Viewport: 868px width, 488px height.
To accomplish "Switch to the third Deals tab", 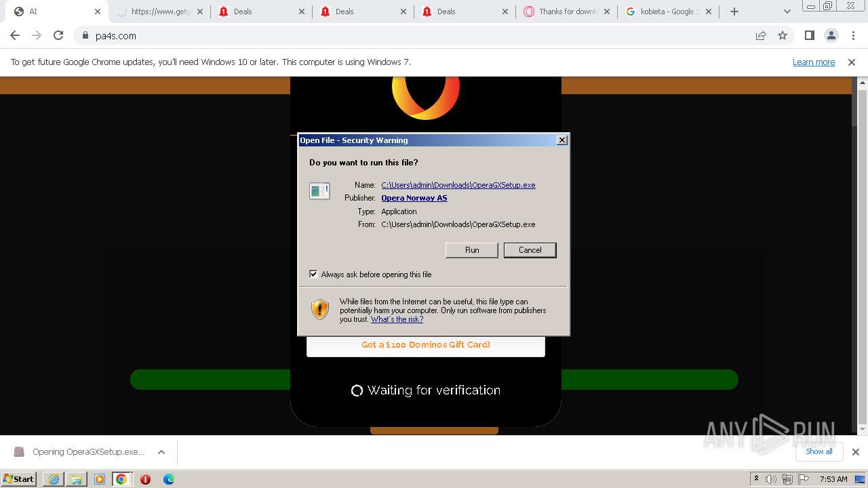I will click(x=465, y=12).
